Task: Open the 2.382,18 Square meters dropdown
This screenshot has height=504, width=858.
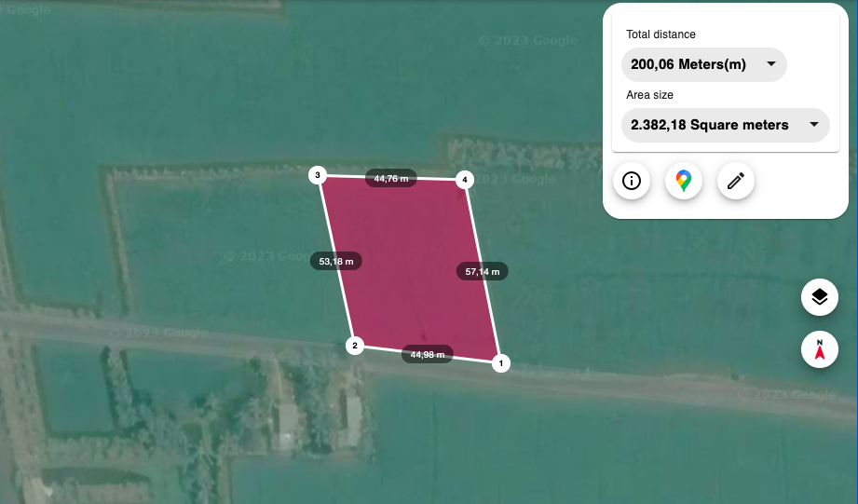Action: click(726, 126)
